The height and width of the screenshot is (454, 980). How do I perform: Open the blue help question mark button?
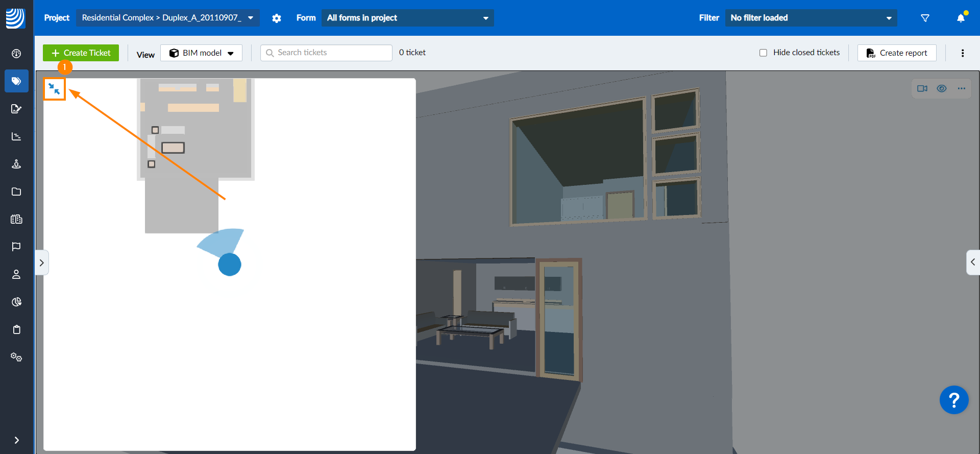(953, 400)
